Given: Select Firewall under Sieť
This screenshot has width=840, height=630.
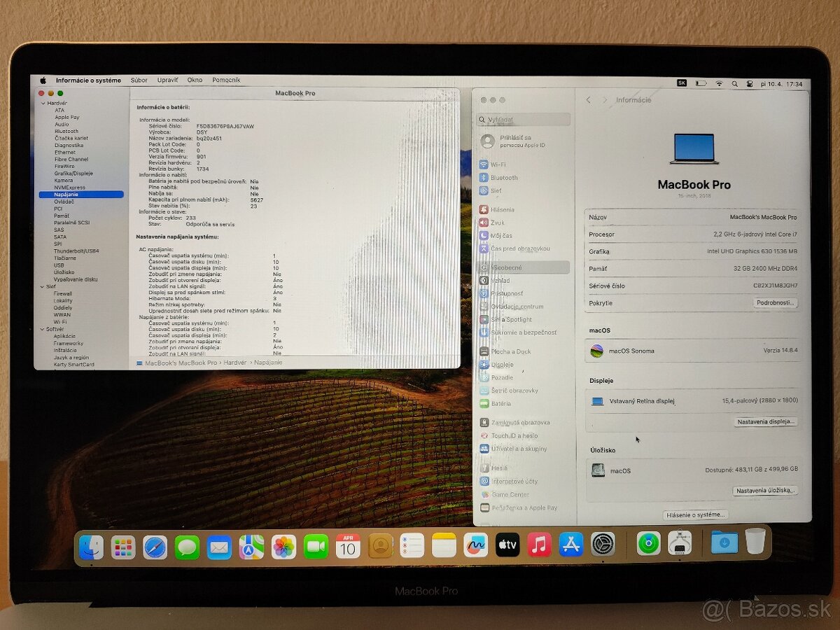Looking at the screenshot, I should click(63, 293).
